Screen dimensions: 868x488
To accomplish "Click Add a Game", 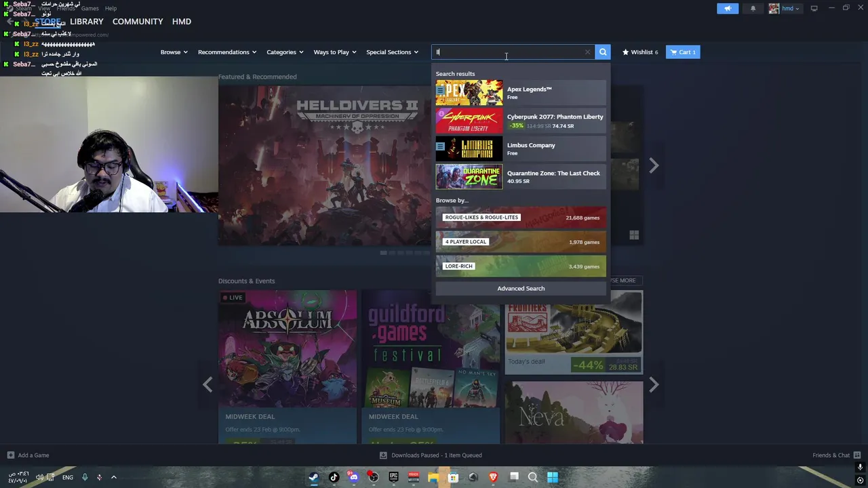I will (x=28, y=455).
